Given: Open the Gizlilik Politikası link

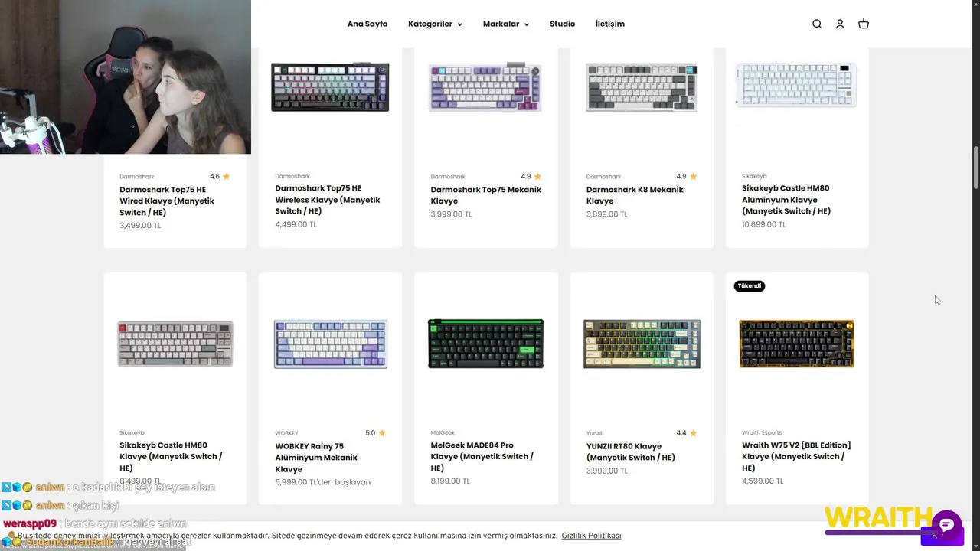Looking at the screenshot, I should (x=591, y=536).
